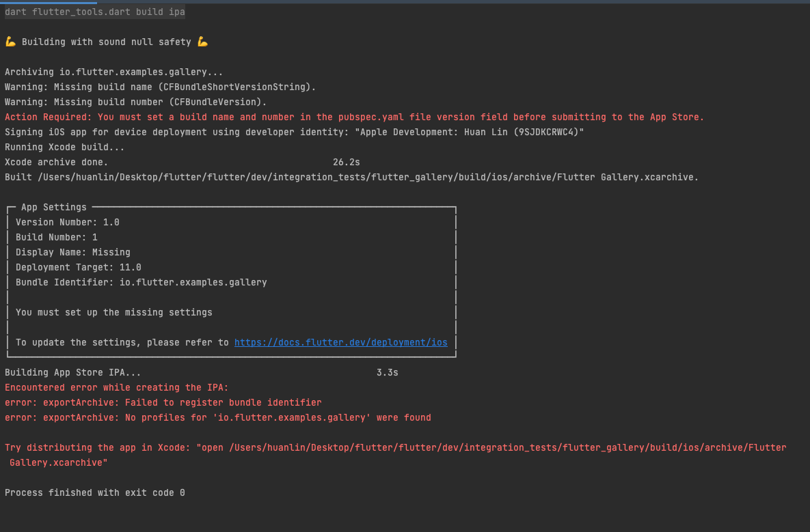Click the 'dart flutter_tools.dart build ipa' command line
Viewport: 810px width, 532px height.
[95, 12]
